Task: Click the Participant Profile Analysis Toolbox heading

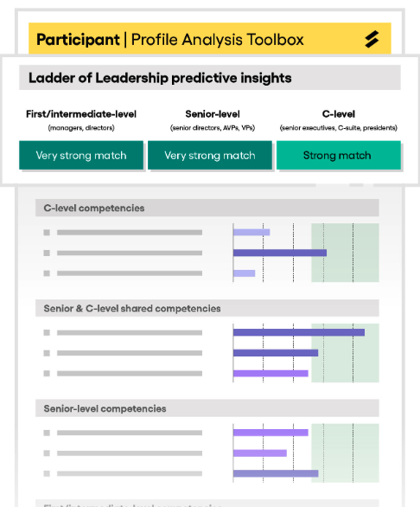Action: (x=170, y=40)
